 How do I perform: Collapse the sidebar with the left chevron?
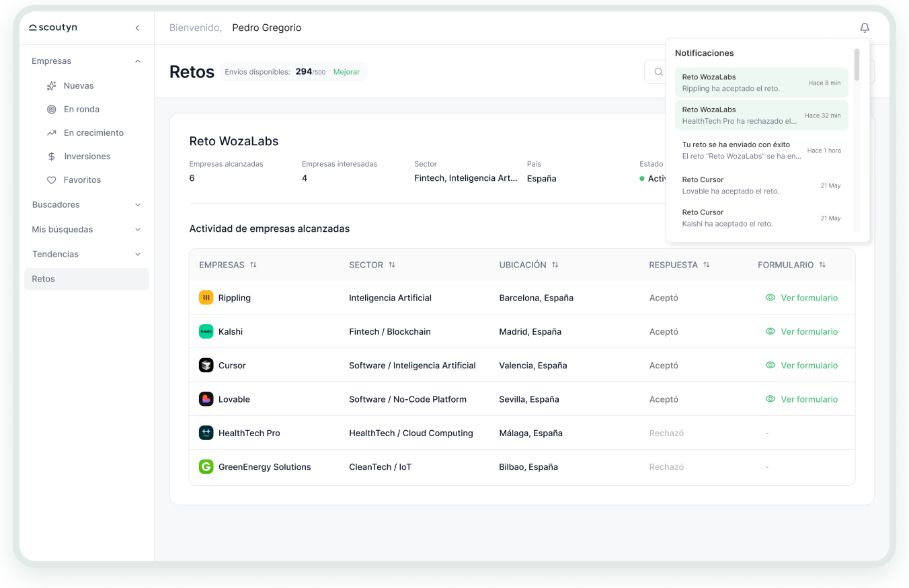tap(137, 28)
